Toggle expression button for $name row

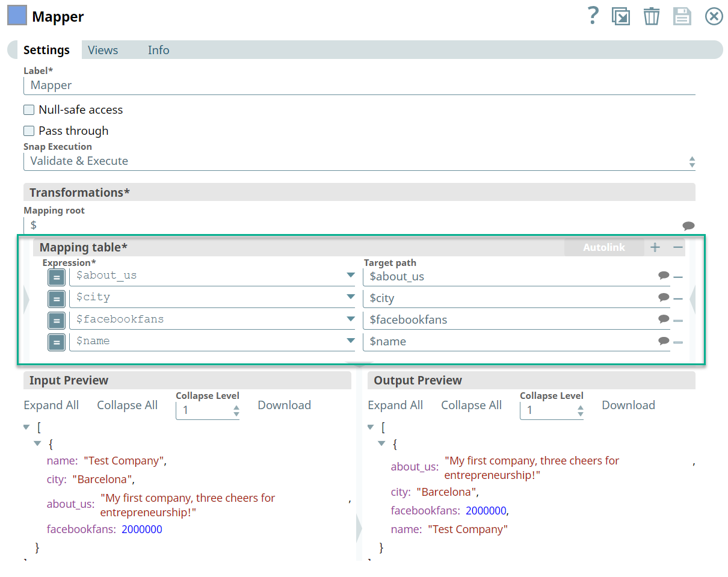point(57,342)
